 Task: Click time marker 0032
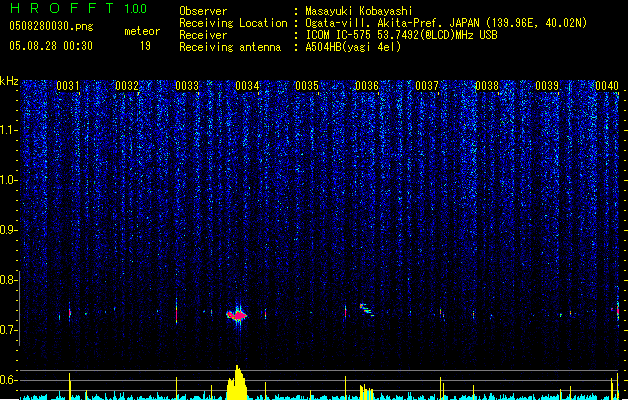127,86
